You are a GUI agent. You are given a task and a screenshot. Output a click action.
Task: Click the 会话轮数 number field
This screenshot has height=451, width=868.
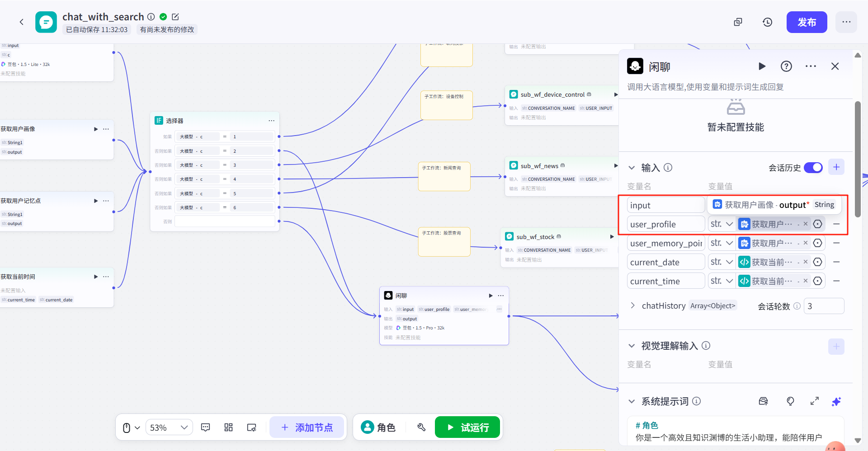point(824,306)
